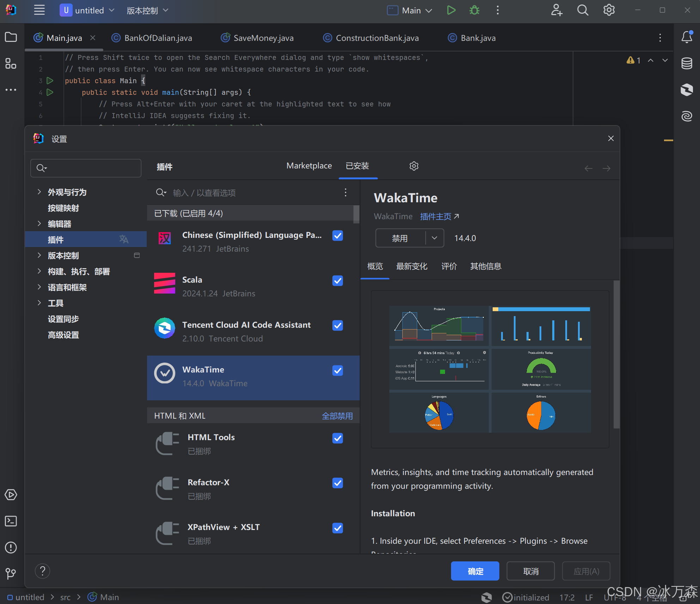Open the Git branch tool icon
This screenshot has width=700, height=604.
[11, 574]
